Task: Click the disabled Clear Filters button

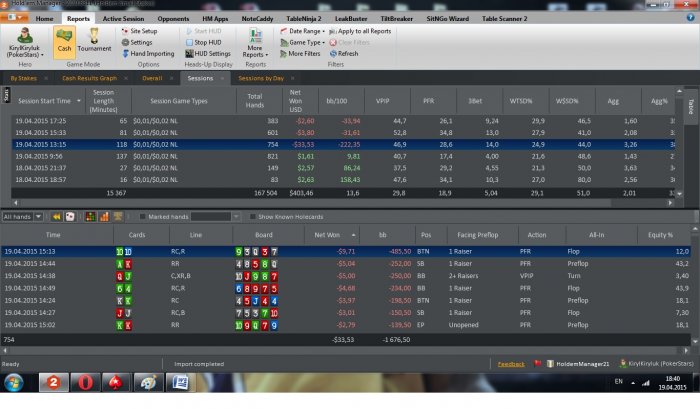Action: (x=350, y=42)
